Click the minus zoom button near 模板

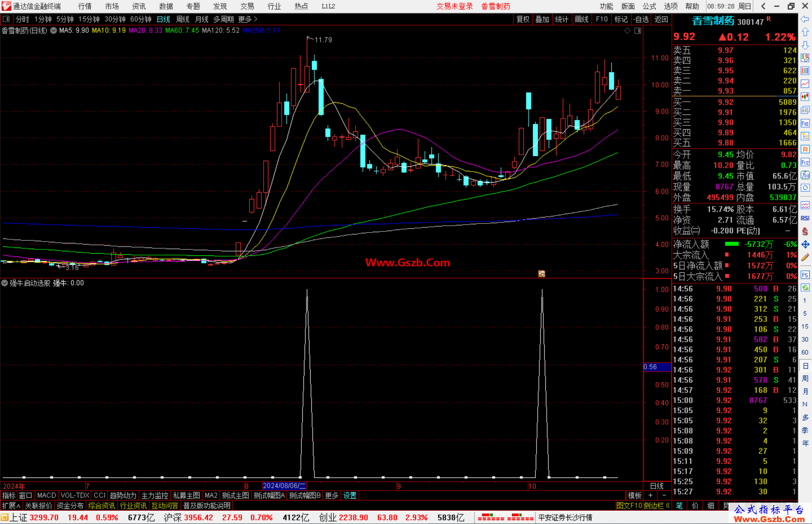pos(664,495)
